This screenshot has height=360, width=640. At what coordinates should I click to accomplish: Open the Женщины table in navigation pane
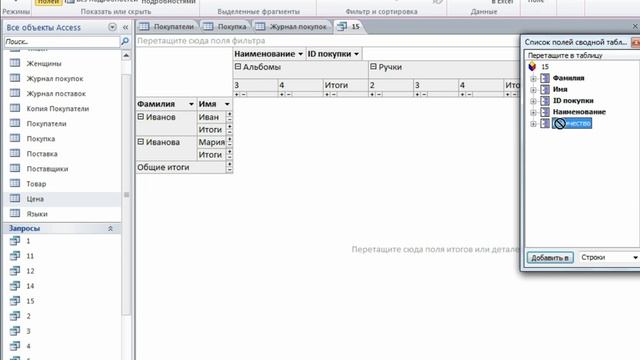44,64
